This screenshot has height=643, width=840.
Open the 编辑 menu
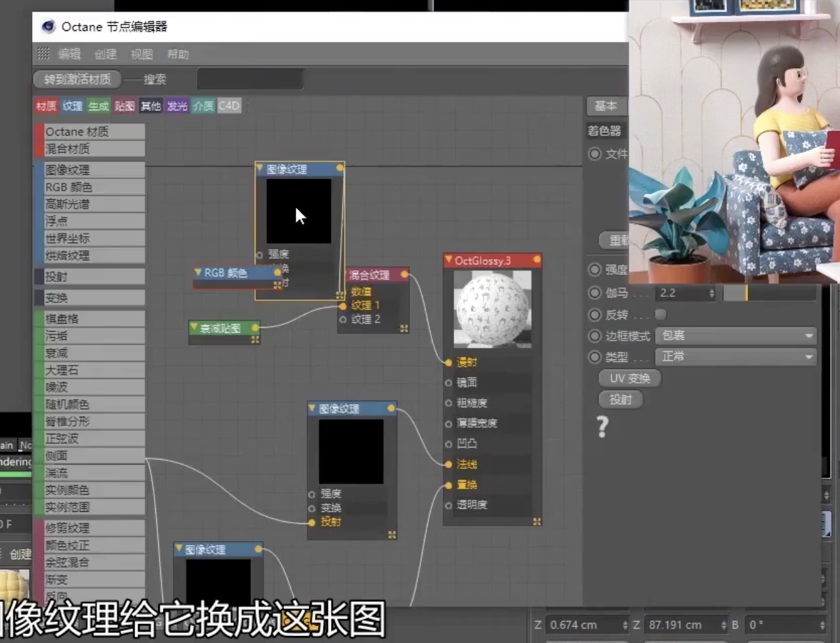pyautogui.click(x=69, y=54)
